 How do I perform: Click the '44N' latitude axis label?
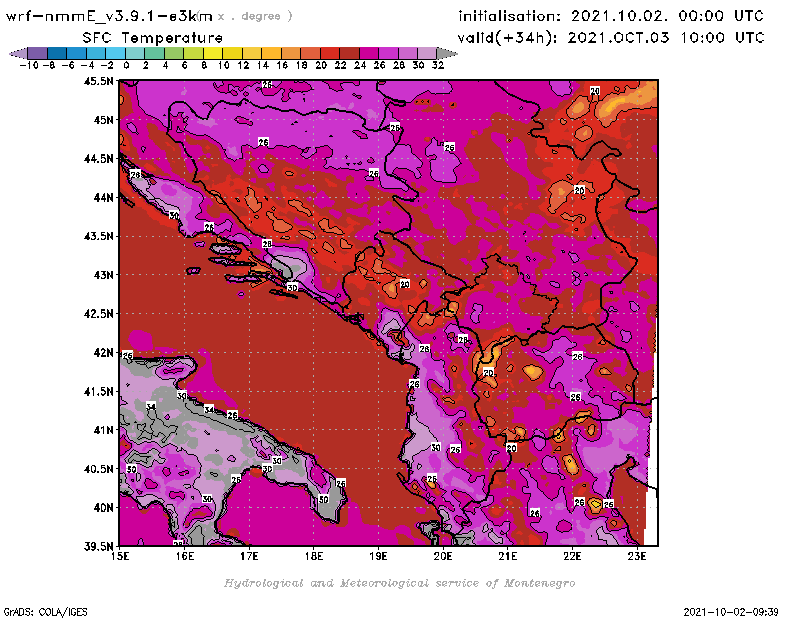[104, 197]
